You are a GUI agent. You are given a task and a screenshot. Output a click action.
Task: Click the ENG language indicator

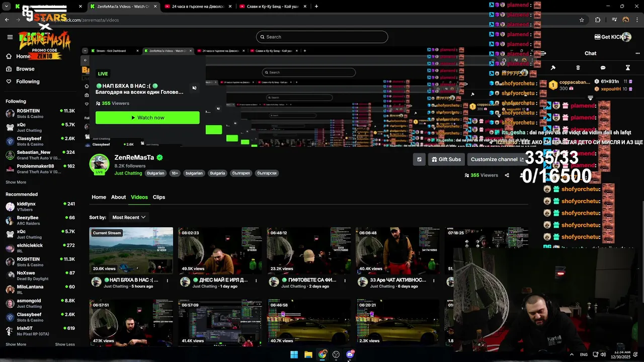pos(584,354)
